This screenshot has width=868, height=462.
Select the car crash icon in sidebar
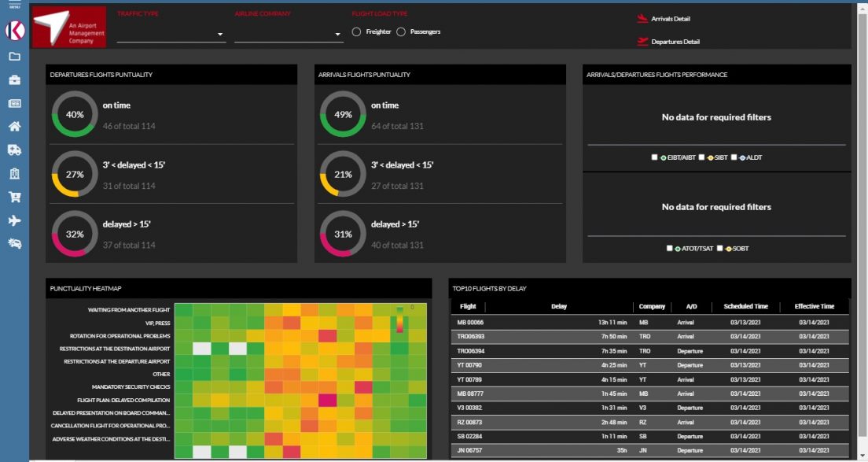[x=15, y=243]
